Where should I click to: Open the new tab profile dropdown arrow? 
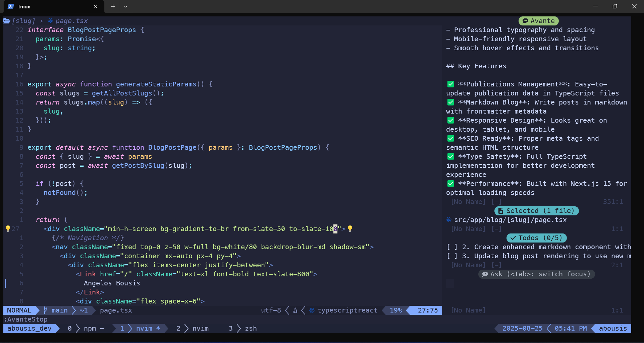point(125,6)
